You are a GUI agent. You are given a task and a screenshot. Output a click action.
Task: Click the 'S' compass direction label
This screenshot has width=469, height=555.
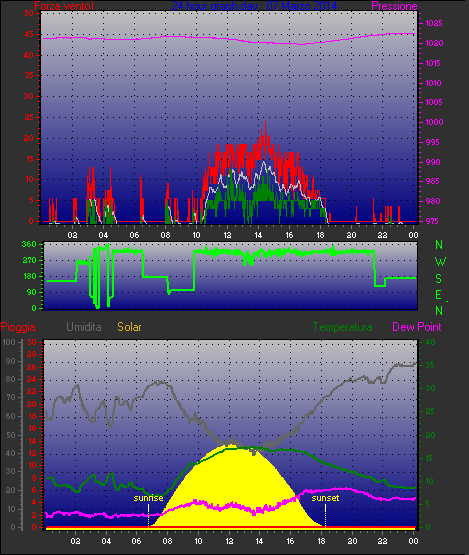[x=438, y=279]
